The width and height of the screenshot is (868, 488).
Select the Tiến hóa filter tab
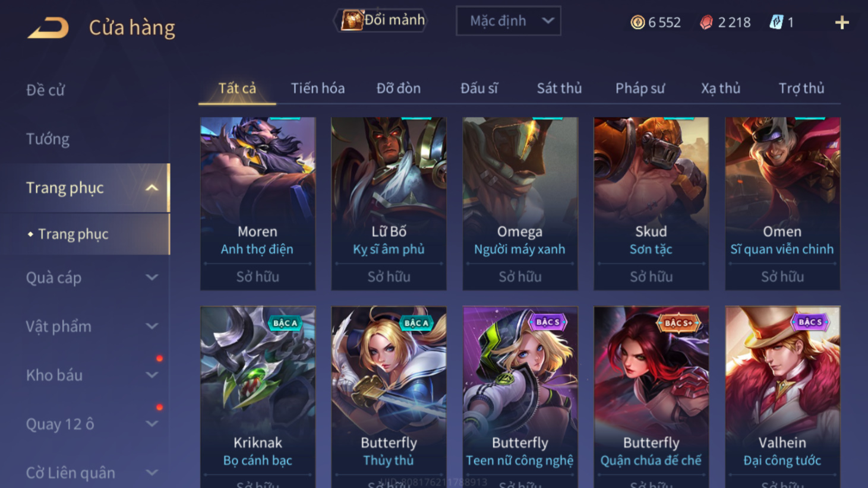[x=318, y=88]
